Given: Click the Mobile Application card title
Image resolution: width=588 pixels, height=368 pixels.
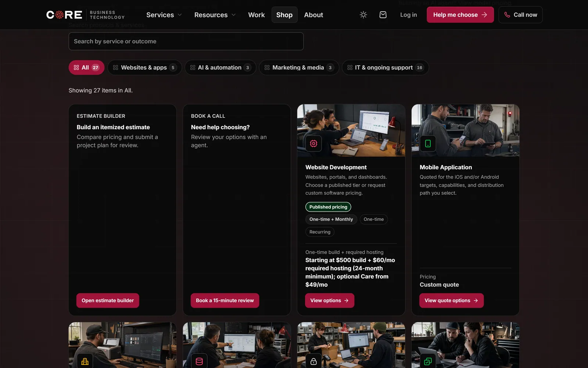Looking at the screenshot, I should click(446, 167).
